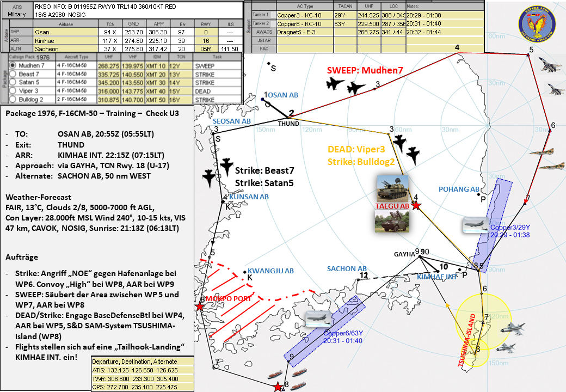Click the RWY value 05R
Screen dimensions: 566x392
pyautogui.click(x=206, y=49)
